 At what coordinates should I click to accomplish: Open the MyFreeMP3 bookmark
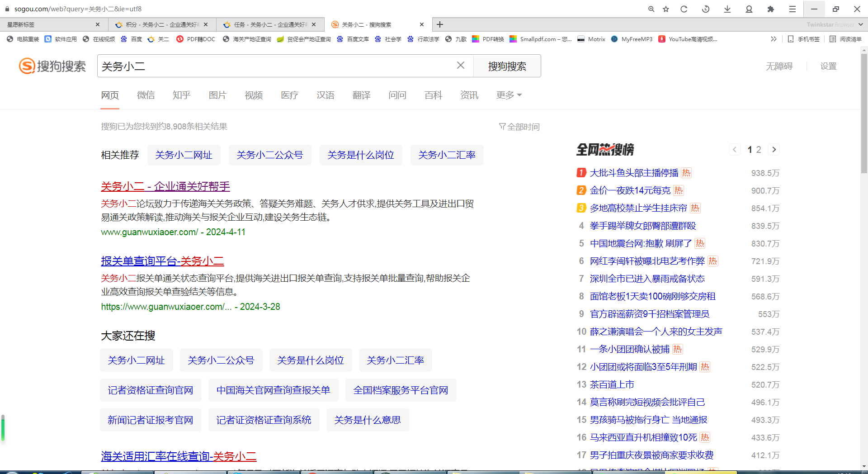coord(632,39)
